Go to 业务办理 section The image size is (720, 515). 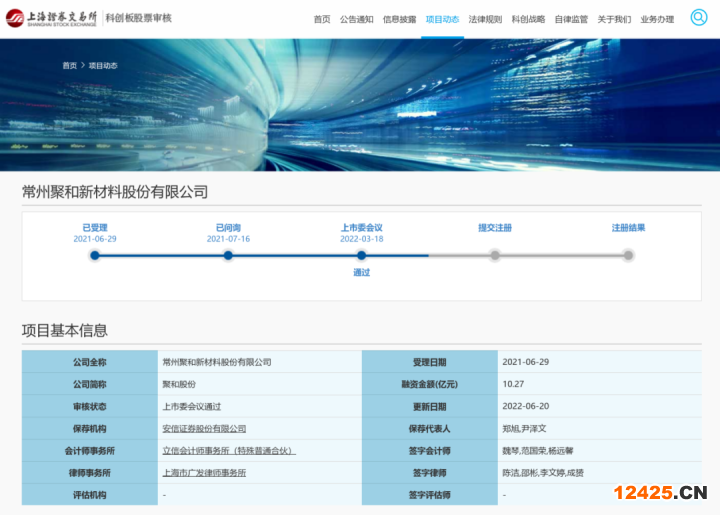(657, 19)
